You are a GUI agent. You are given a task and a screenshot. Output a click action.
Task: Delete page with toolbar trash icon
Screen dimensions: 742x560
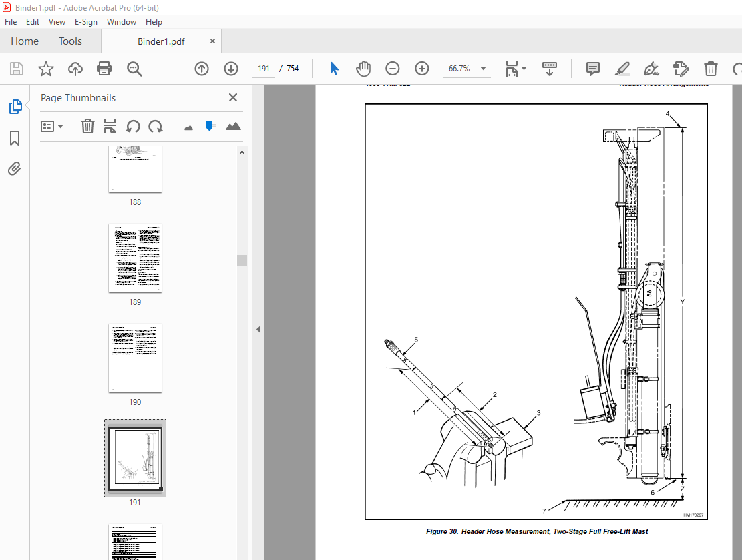tap(711, 69)
